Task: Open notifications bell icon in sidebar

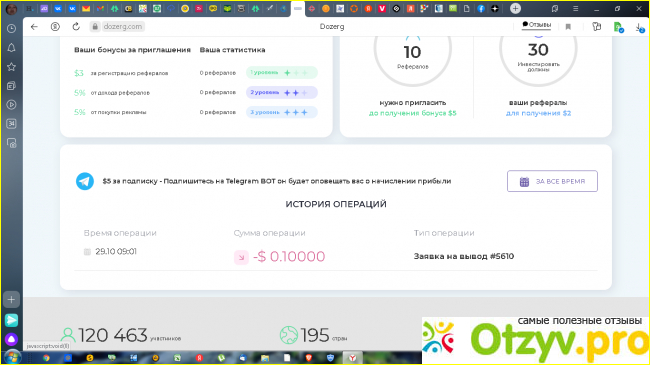Action: point(11,48)
